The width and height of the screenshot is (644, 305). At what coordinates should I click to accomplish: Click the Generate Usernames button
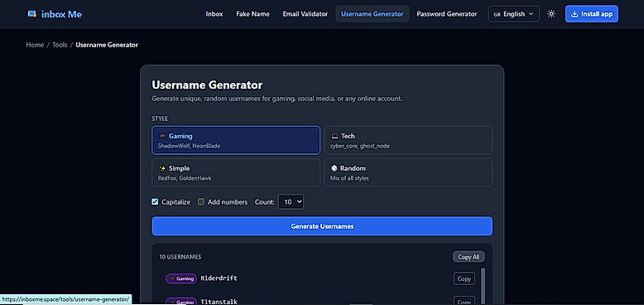(322, 226)
